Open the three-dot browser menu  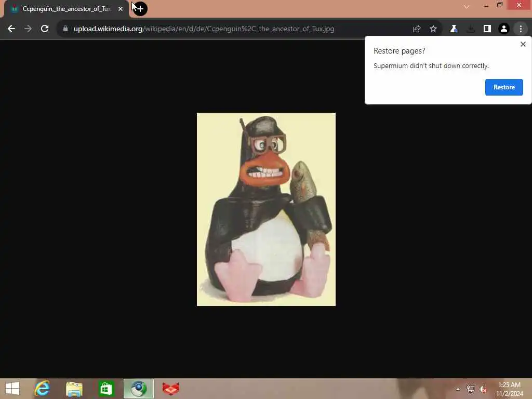521,29
